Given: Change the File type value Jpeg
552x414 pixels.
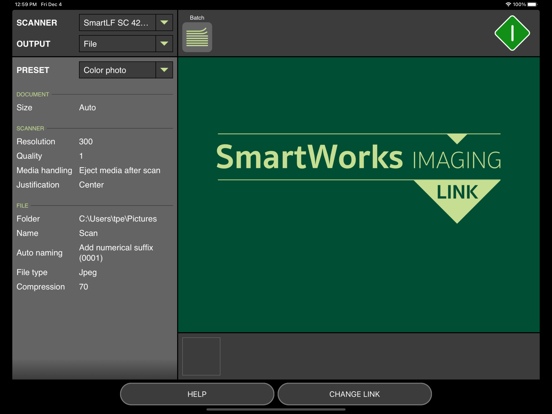Looking at the screenshot, I should pos(88,272).
